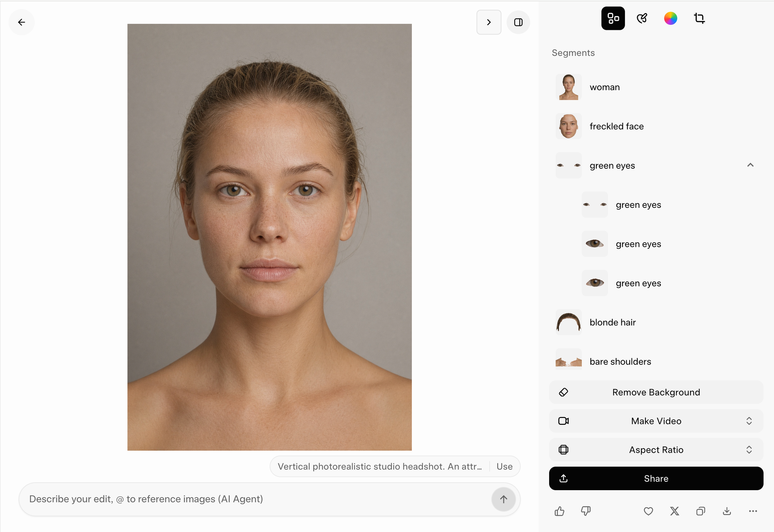Image resolution: width=774 pixels, height=532 pixels.
Task: Open the Make Video dropdown
Action: click(656, 421)
